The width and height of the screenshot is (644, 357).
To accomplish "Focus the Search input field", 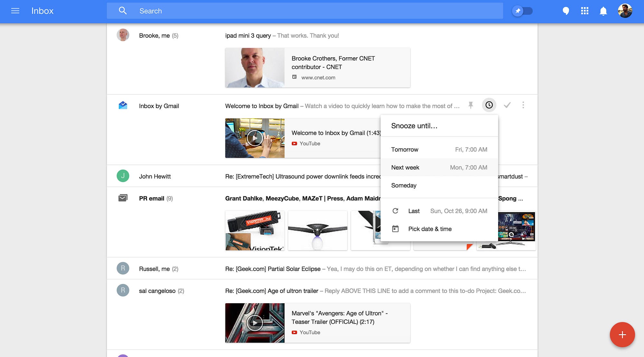I will 305,11.
